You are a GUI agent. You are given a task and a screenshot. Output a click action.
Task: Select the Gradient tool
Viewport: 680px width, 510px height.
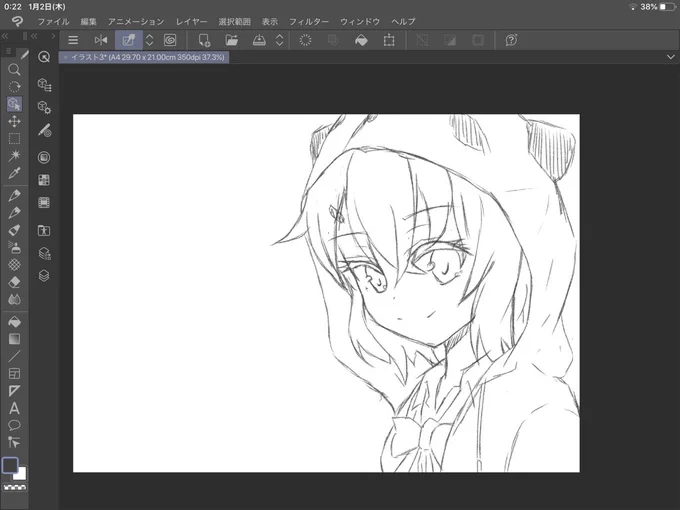coord(14,339)
